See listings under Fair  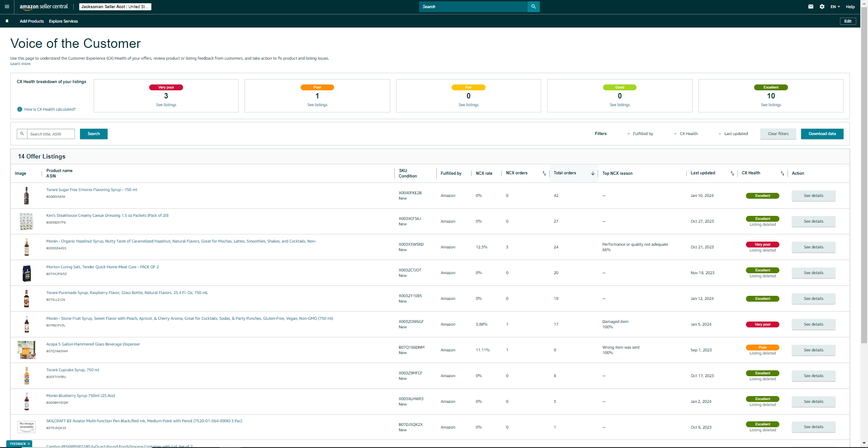(468, 105)
